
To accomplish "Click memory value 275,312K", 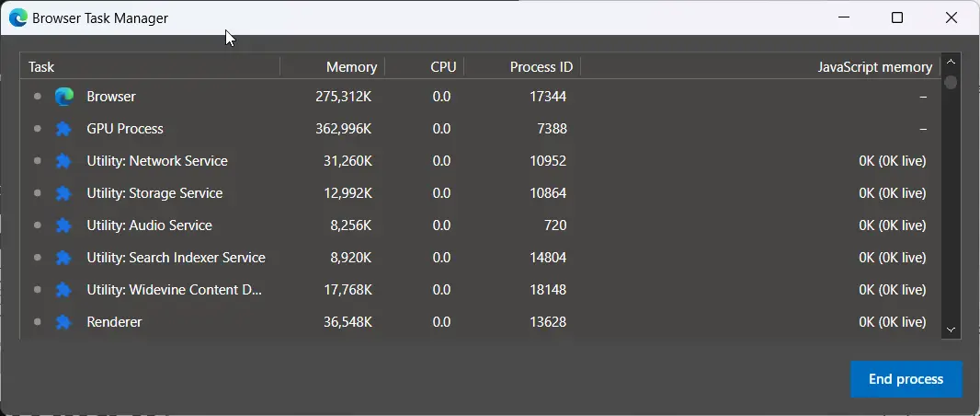I will (344, 97).
